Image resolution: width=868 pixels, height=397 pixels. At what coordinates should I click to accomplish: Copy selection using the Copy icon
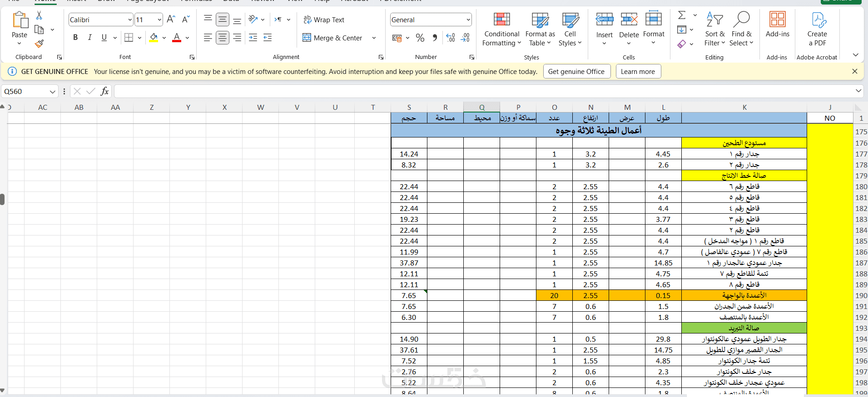39,30
